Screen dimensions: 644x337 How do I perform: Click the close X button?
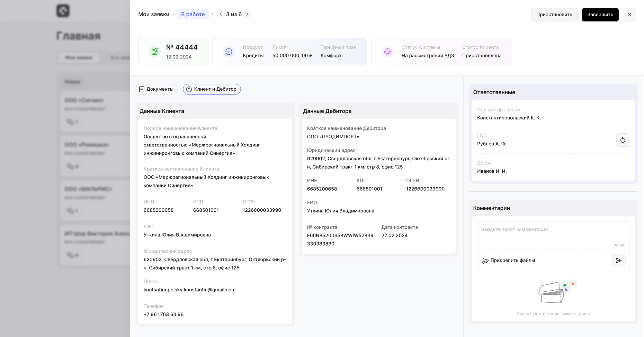coord(629,15)
